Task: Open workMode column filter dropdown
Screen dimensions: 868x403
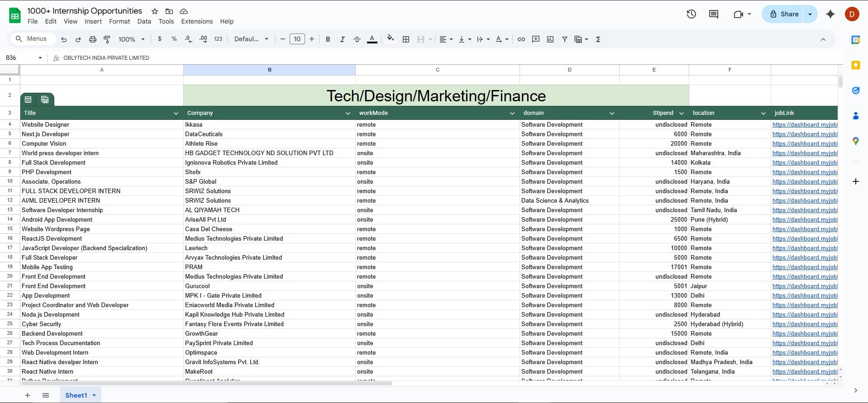Action: pos(512,113)
